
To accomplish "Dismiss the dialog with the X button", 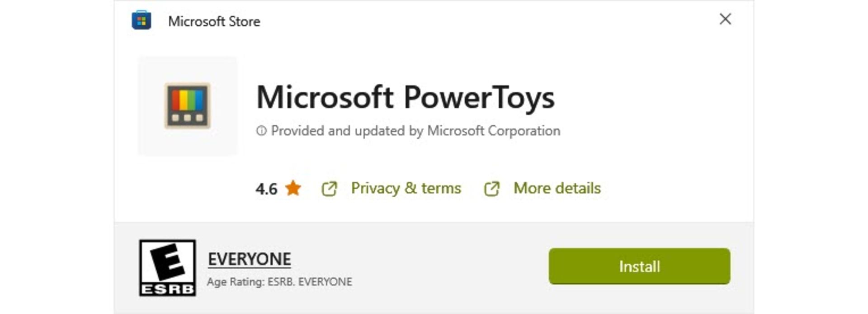I will (x=726, y=19).
